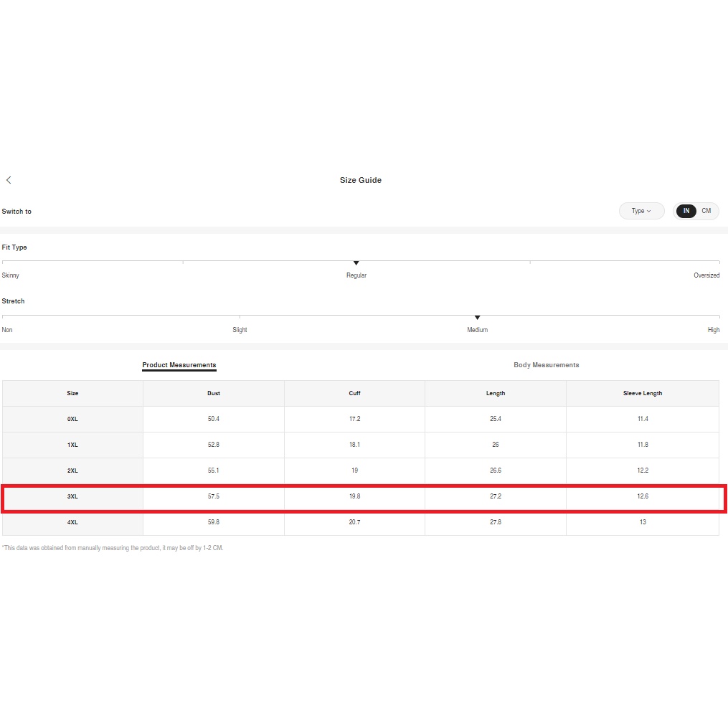Viewport: 728px width, 728px height.
Task: Click the 4XL sleeve length 13
Action: coord(643,522)
